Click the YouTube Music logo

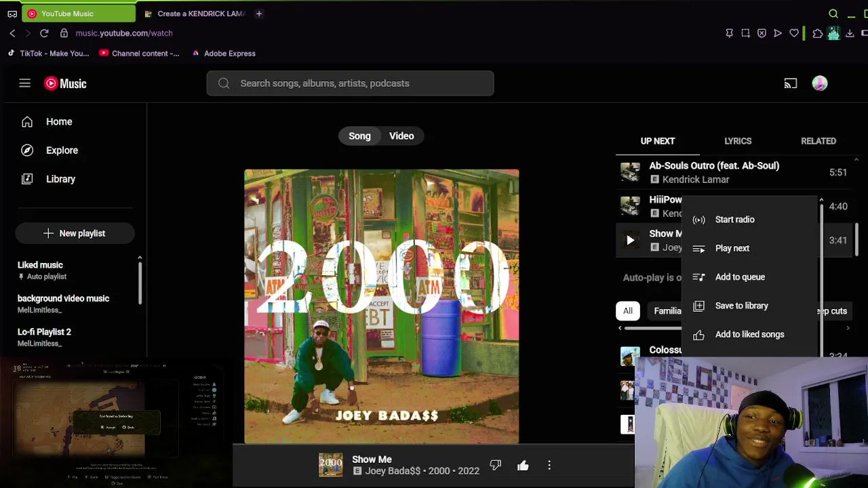pyautogui.click(x=66, y=83)
